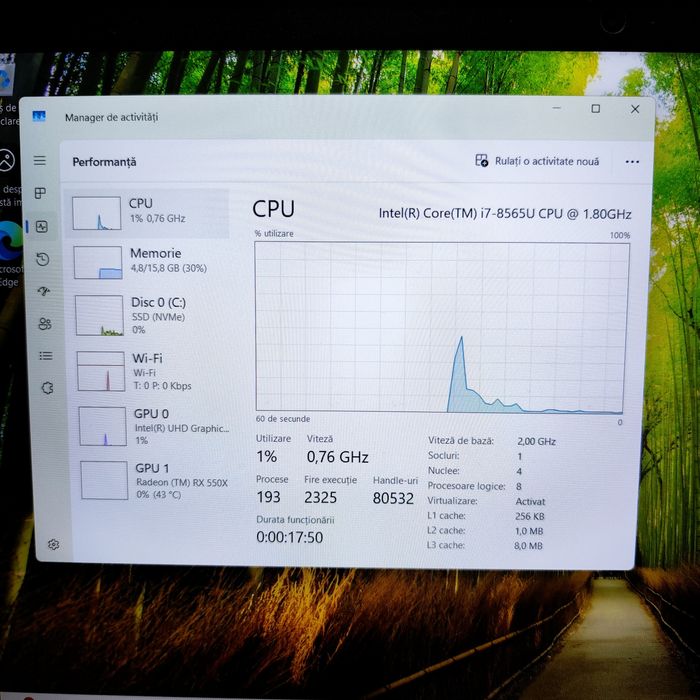This screenshot has width=700, height=700.
Task: Click Microsoft Edge desktop shortcut icon
Action: (x=10, y=241)
